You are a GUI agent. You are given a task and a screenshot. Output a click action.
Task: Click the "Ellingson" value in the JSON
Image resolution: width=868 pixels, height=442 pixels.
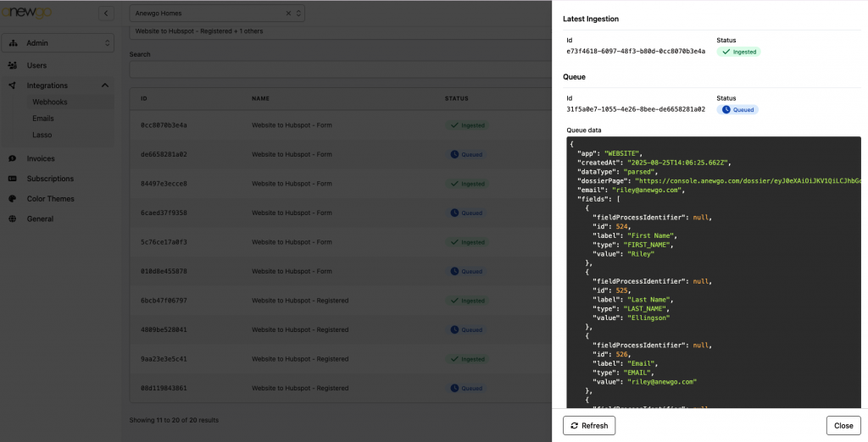(648, 318)
